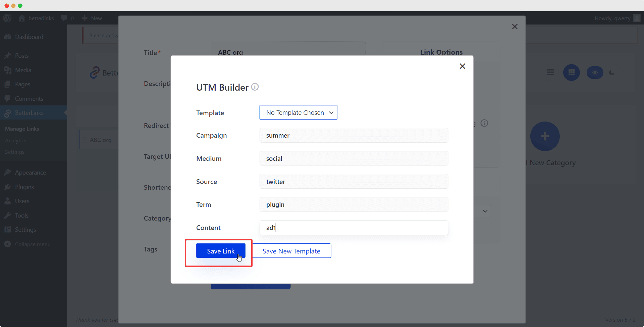This screenshot has width=644, height=327.
Task: Switch to list view layout
Action: (550, 72)
